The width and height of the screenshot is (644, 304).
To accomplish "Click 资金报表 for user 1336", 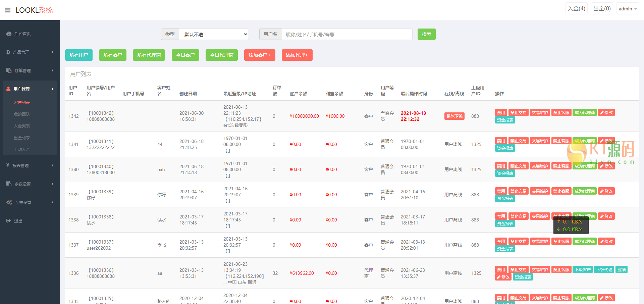I will (x=523, y=277).
